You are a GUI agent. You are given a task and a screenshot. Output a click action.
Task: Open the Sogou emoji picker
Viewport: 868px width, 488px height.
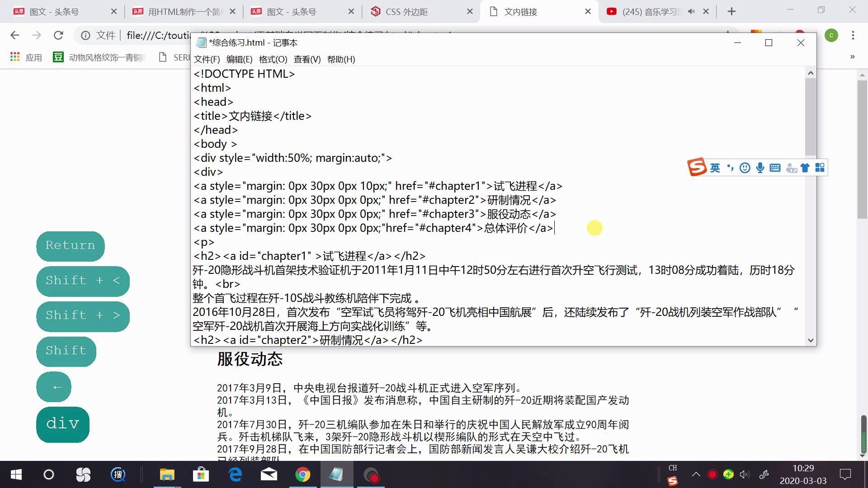[x=745, y=168]
